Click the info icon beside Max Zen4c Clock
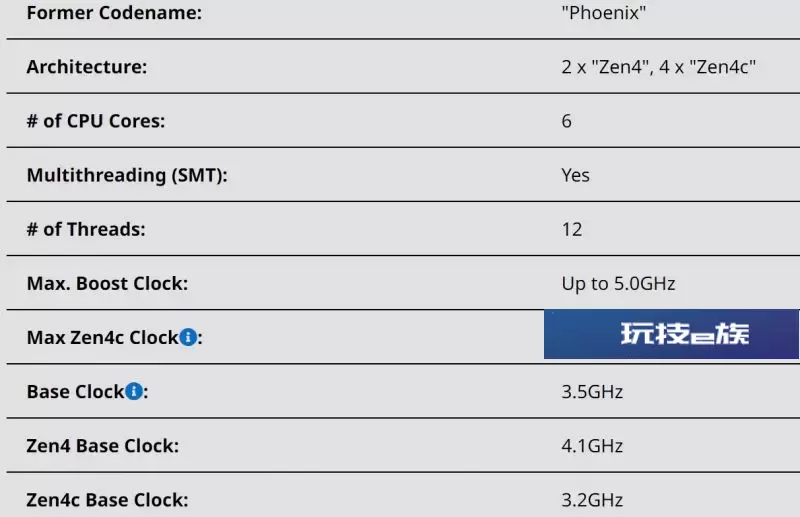 [x=188, y=337]
